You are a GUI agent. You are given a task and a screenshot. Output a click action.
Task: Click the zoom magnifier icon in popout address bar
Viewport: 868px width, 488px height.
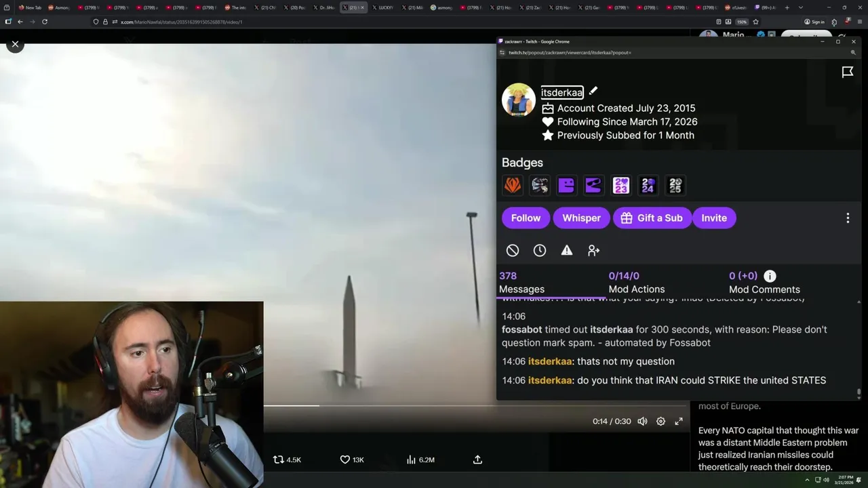pyautogui.click(x=853, y=52)
